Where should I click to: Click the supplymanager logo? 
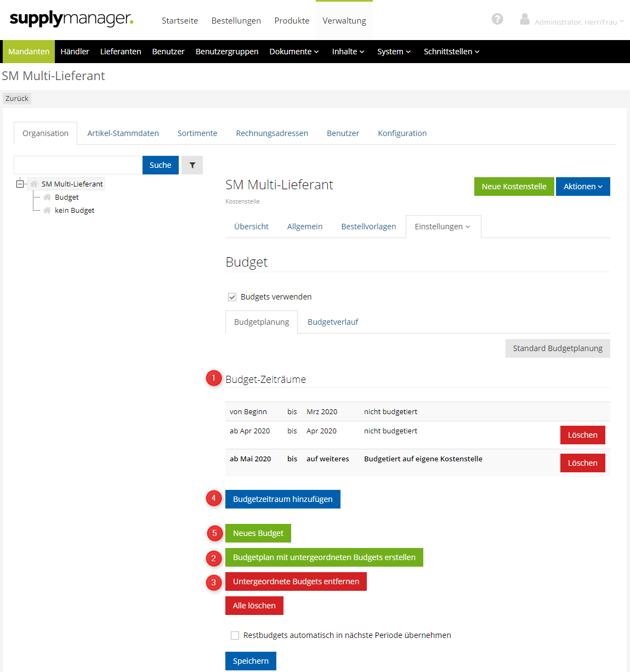71,19
